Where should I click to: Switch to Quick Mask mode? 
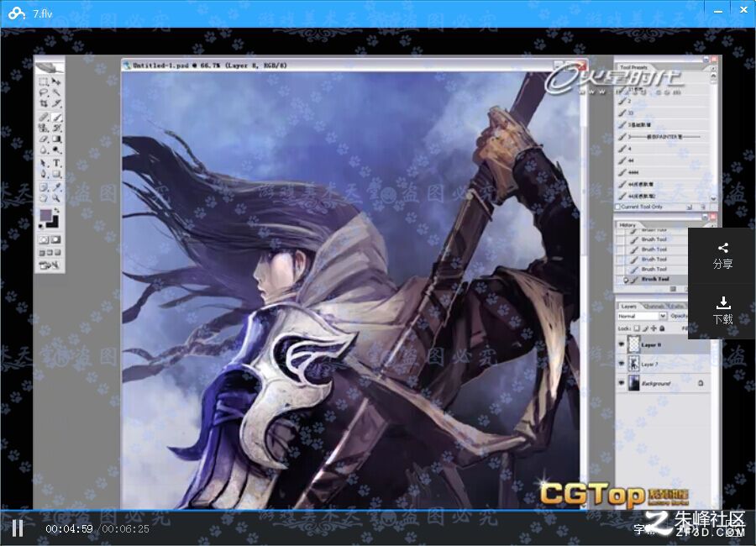click(x=56, y=239)
